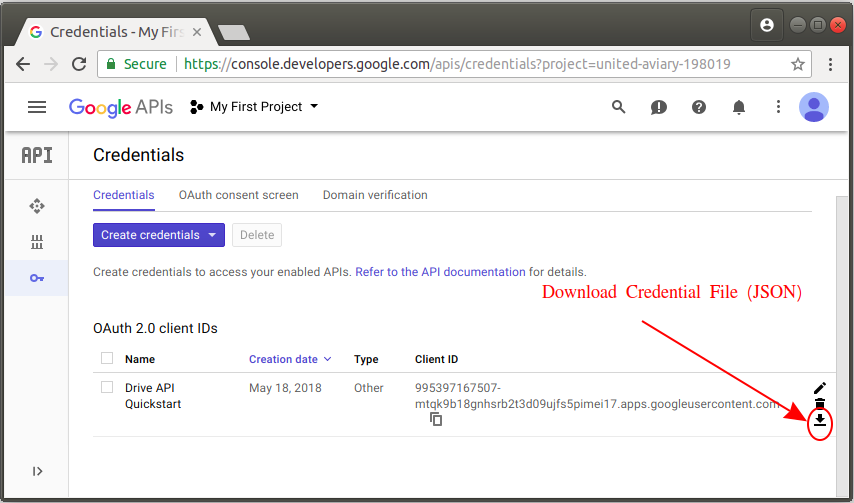Click the Type column header
Screen dimensions: 854x503
coord(366,359)
